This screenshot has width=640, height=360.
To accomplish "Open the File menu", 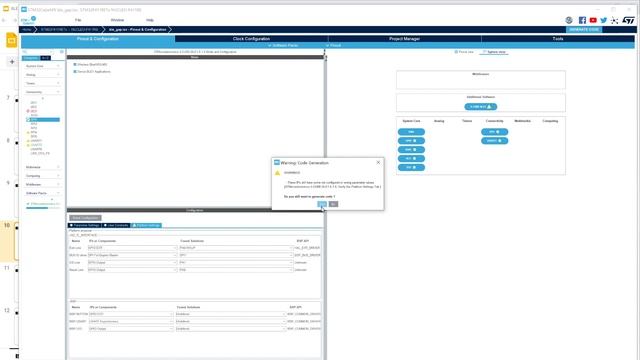I will (78, 20).
